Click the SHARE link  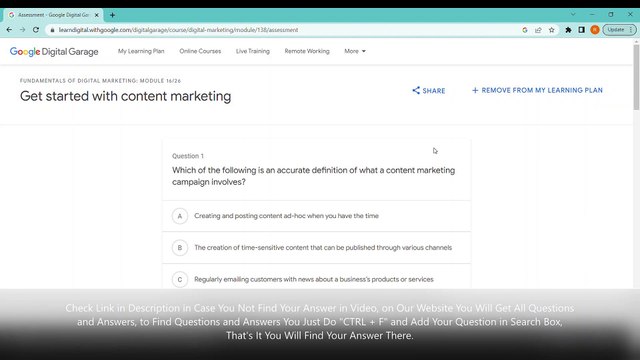click(429, 91)
